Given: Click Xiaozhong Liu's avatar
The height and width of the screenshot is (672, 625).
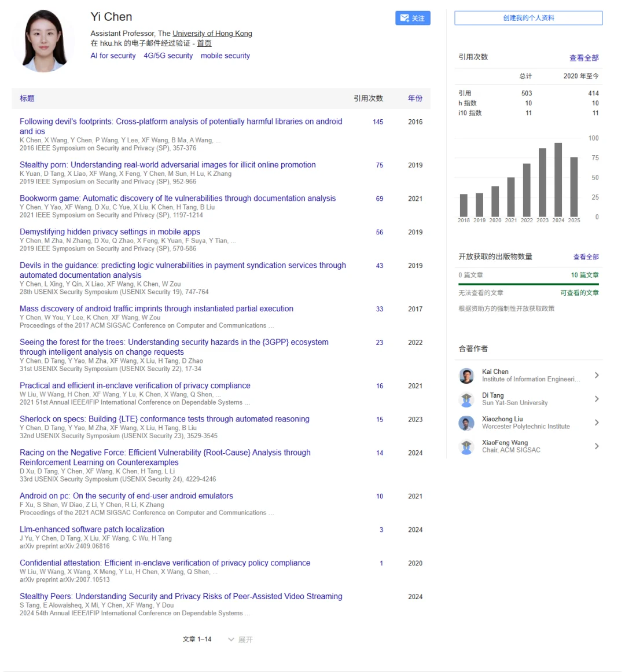Looking at the screenshot, I should [x=466, y=423].
